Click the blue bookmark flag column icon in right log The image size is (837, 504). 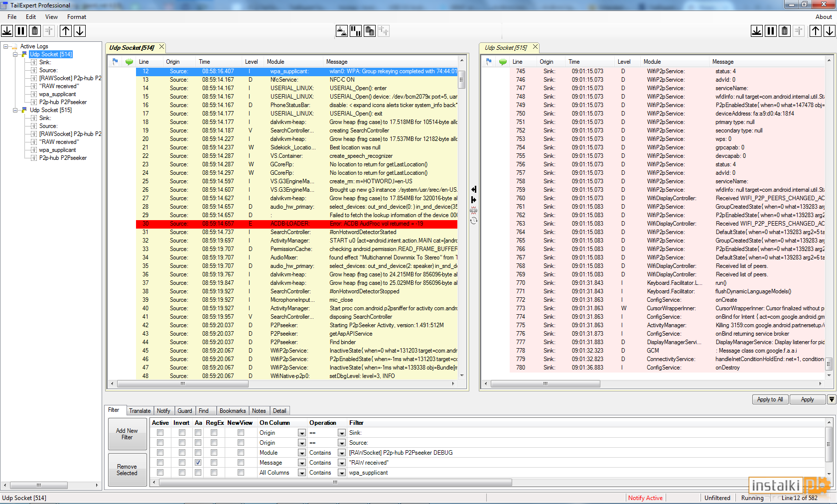pyautogui.click(x=489, y=62)
